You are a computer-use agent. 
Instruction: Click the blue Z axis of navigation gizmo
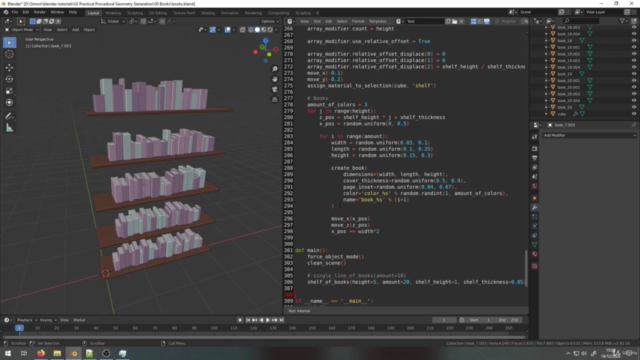tap(266, 41)
